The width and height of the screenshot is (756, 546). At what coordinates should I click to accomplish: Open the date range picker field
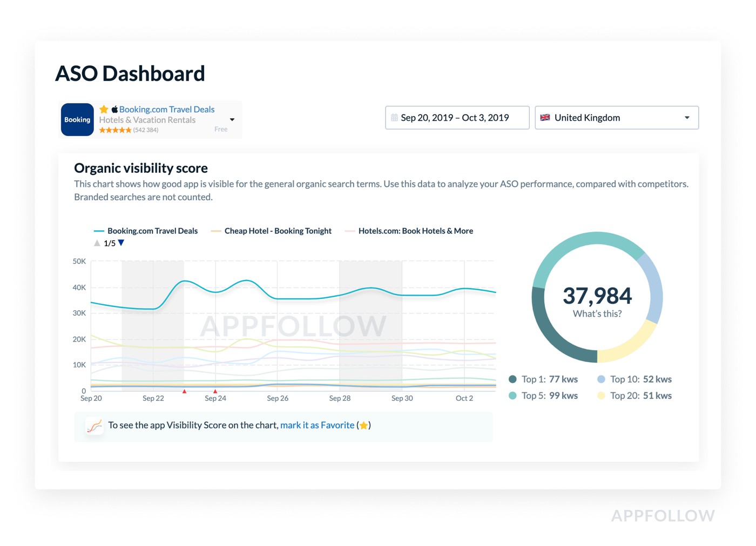click(x=457, y=118)
